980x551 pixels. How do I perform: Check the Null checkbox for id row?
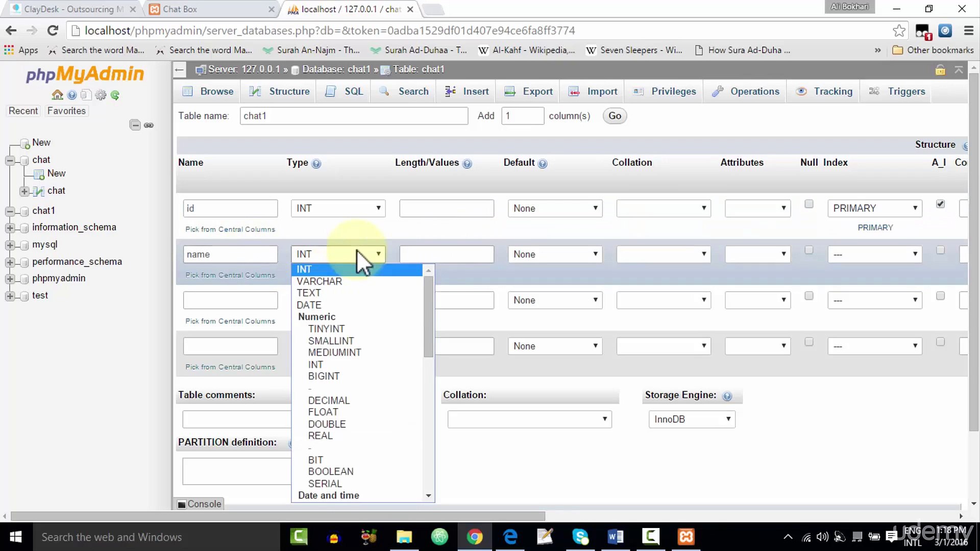808,204
